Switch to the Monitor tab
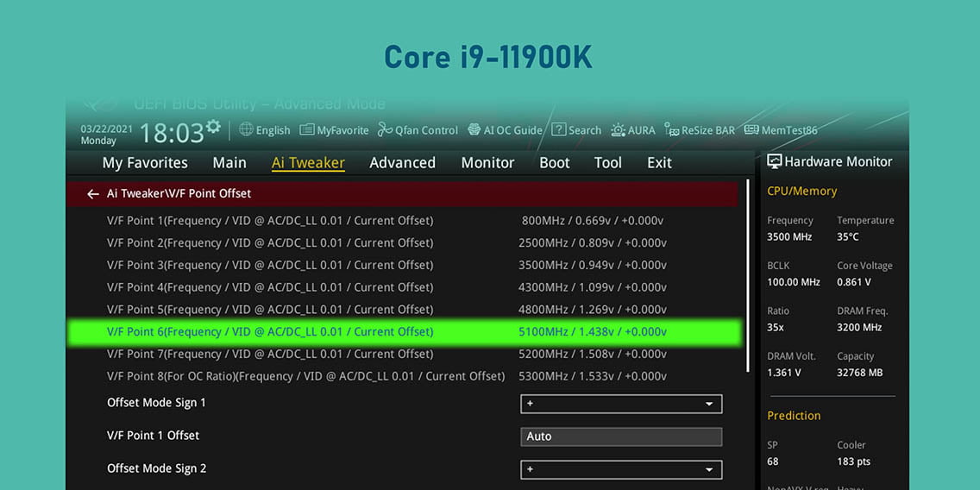The width and height of the screenshot is (980, 490). pos(487,163)
